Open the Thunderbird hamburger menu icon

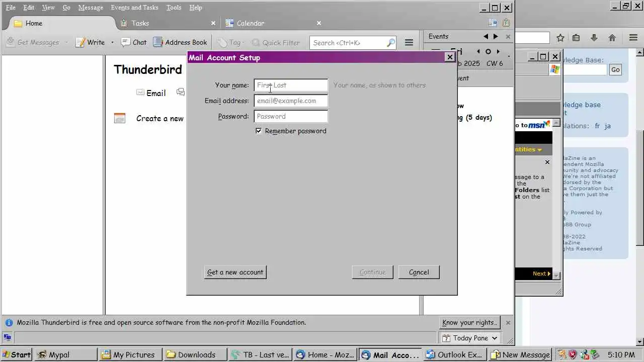click(409, 43)
